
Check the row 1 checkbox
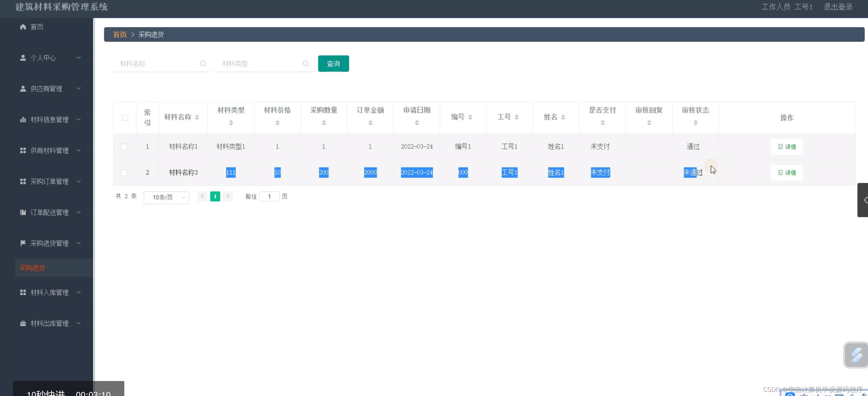click(x=124, y=147)
